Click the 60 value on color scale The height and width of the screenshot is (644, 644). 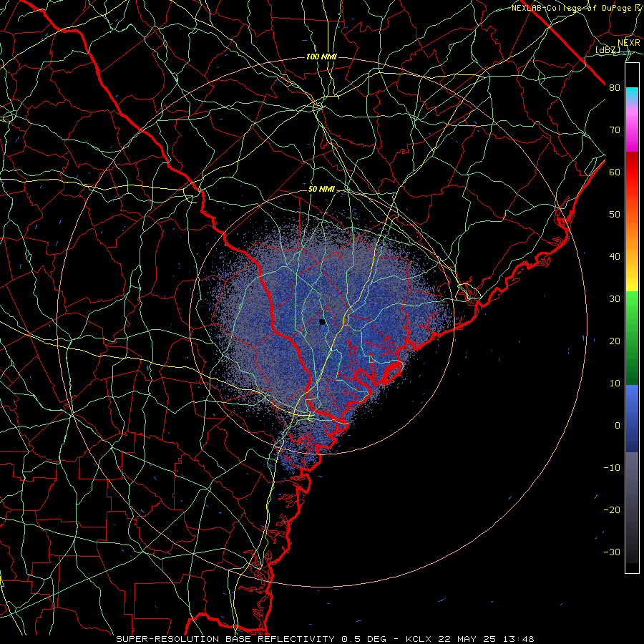(615, 172)
